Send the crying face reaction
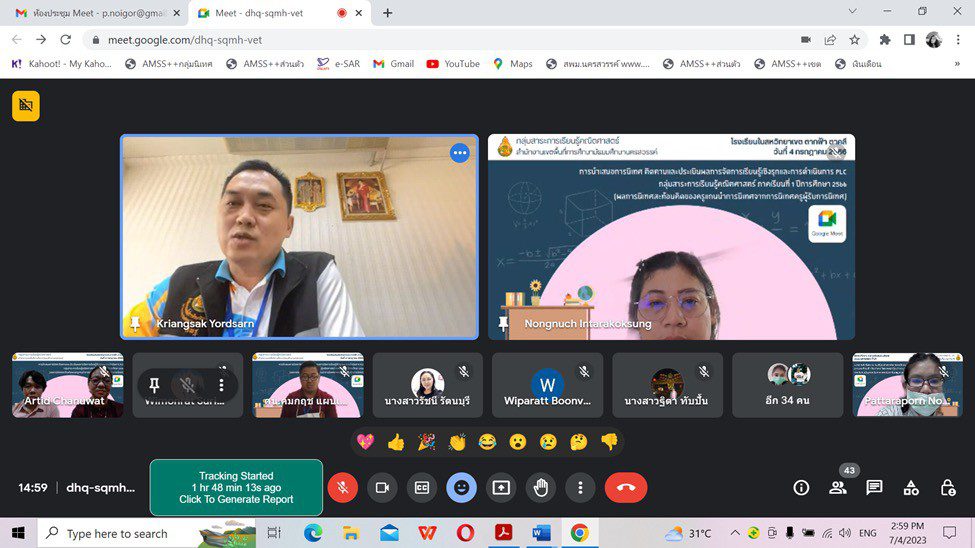Screen dimensions: 975x548 pyautogui.click(x=548, y=442)
